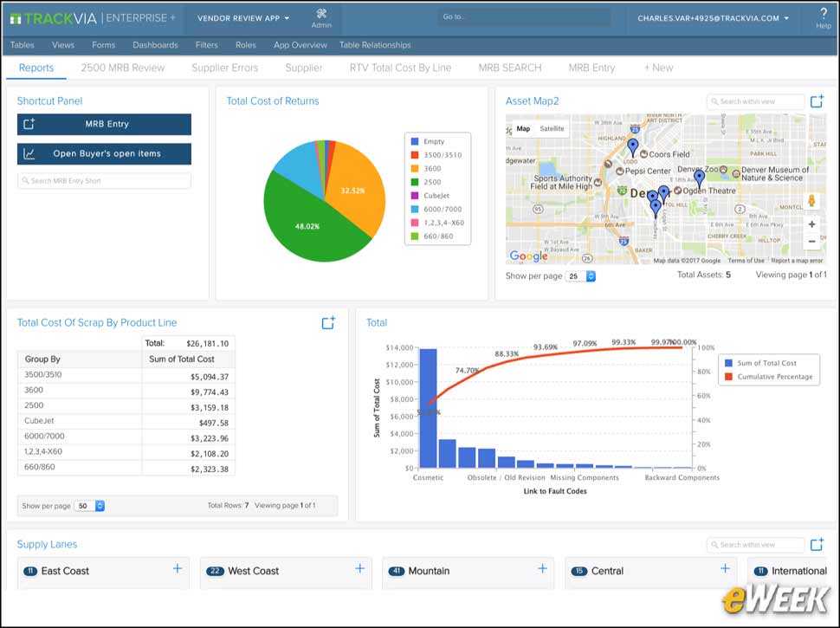Open the Roles menu
Screen dimensions: 840x628
246,45
